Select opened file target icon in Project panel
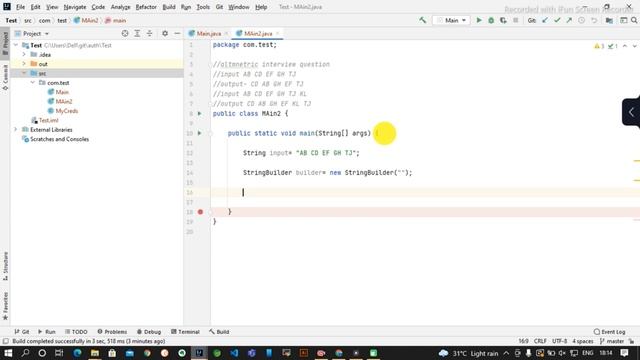Viewport: 640px width, 360px height. (125, 33)
